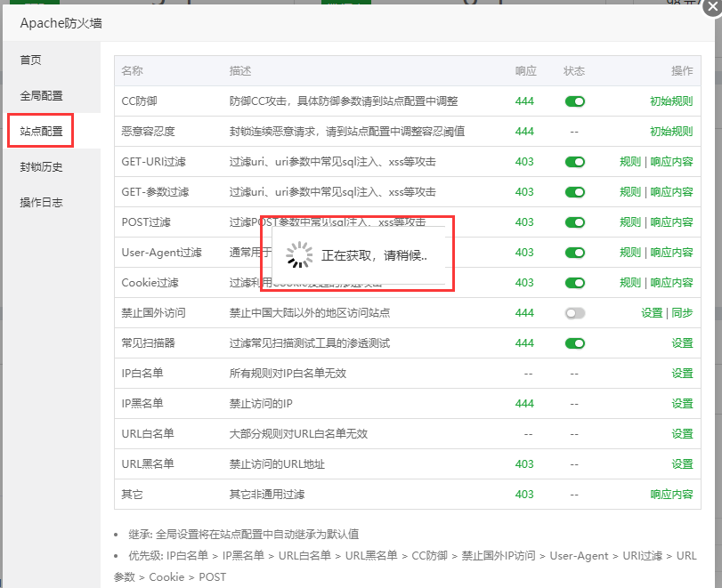This screenshot has height=588, width=722.
Task: Enable the 禁止国外访问 switch
Action: [574, 313]
